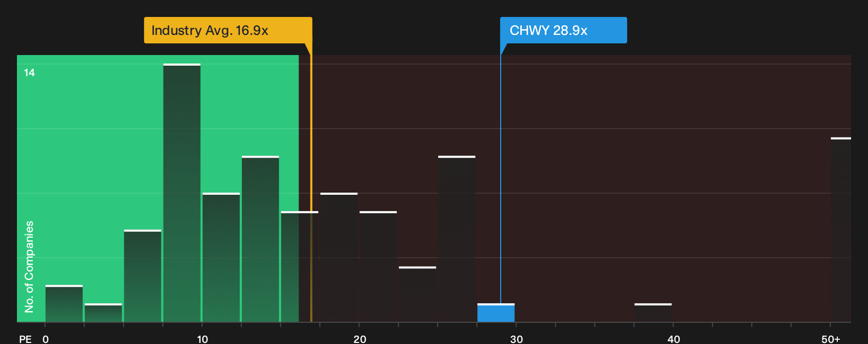The width and height of the screenshot is (868, 344).
Task: Click the x-axis value '50+'
Action: 831,339
